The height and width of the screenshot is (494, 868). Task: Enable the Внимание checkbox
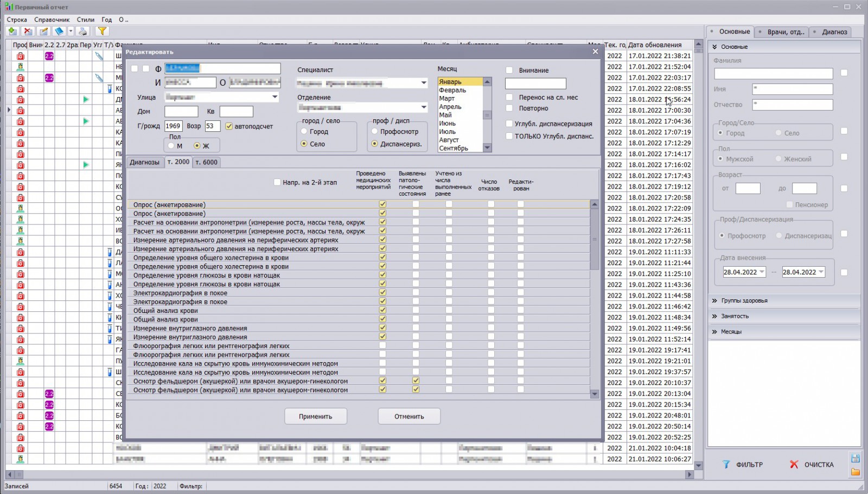(509, 70)
